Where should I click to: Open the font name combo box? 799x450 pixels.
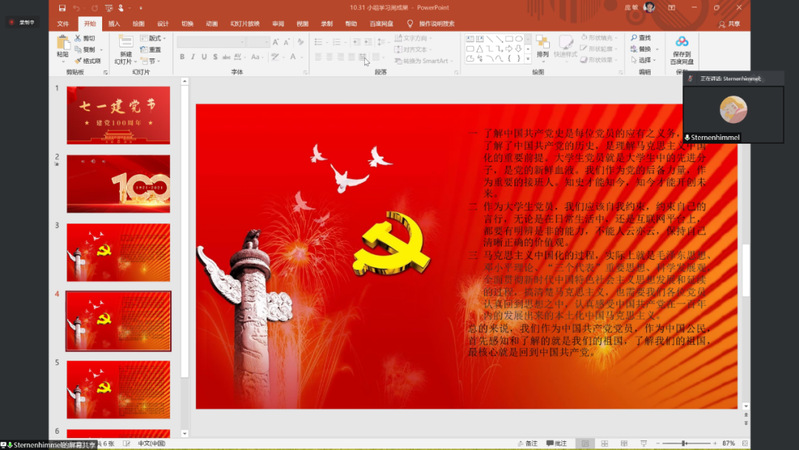click(x=211, y=42)
